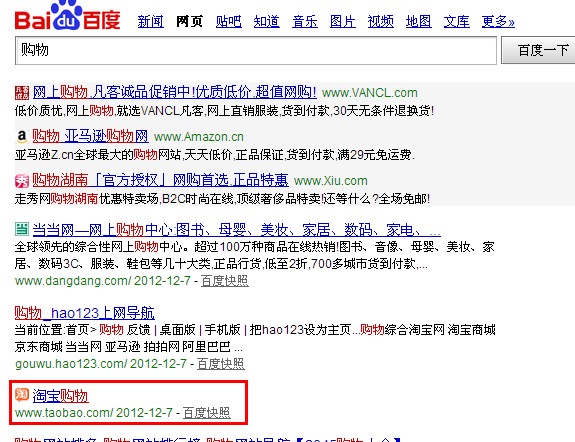Click the Amazon 'a' favicon icon
The image size is (575, 442).
point(22,137)
